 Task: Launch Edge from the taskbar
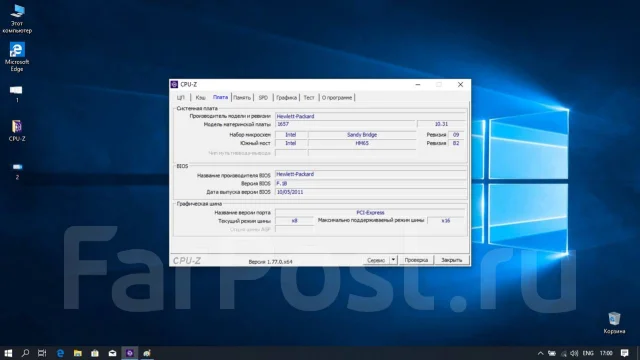tap(60, 353)
